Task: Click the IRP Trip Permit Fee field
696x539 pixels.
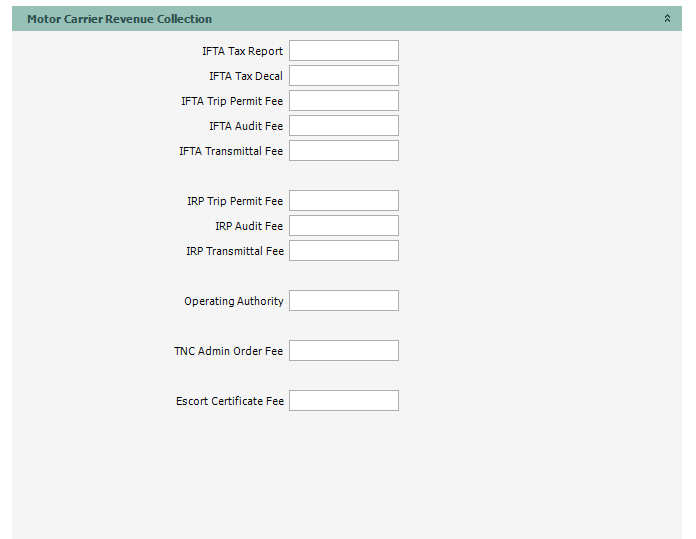Action: (343, 201)
